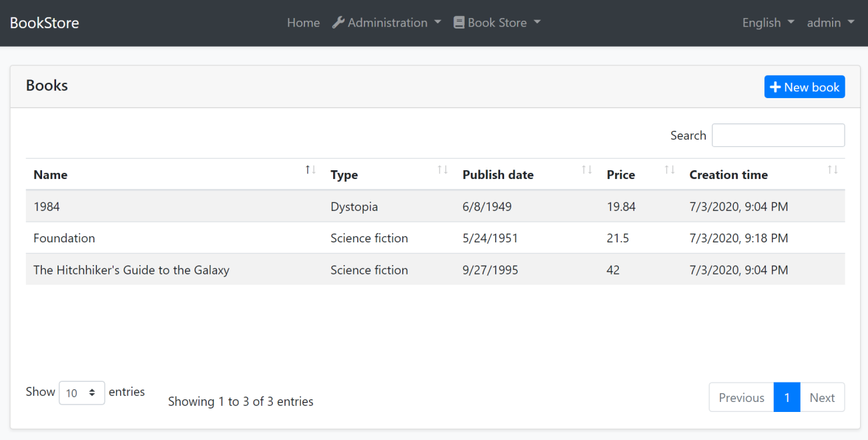The image size is (868, 440).
Task: Open the show entries count selector
Action: [81, 393]
